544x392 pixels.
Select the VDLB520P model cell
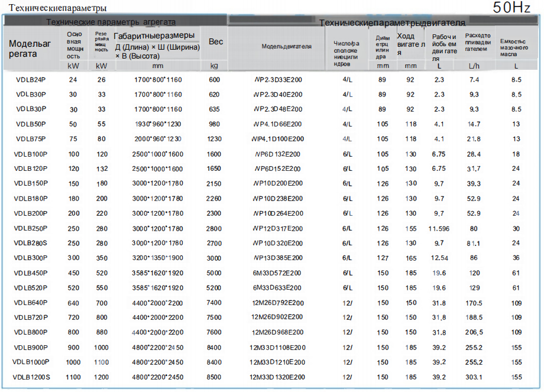click(31, 288)
